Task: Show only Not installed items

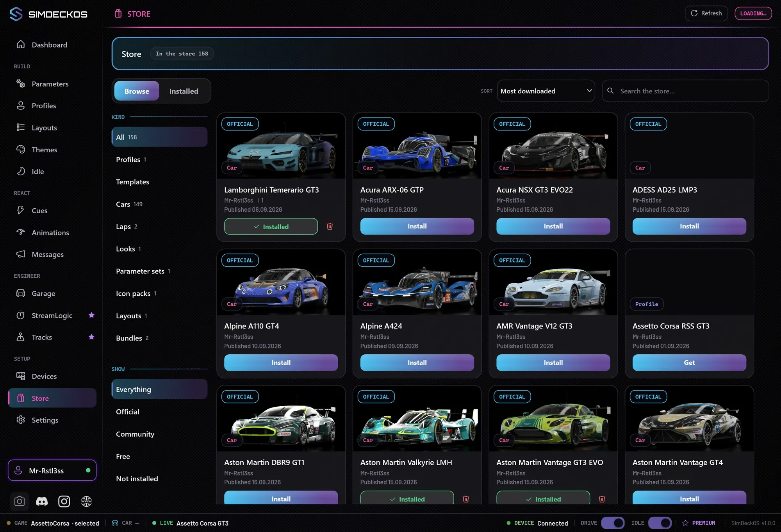Action: (x=159, y=478)
